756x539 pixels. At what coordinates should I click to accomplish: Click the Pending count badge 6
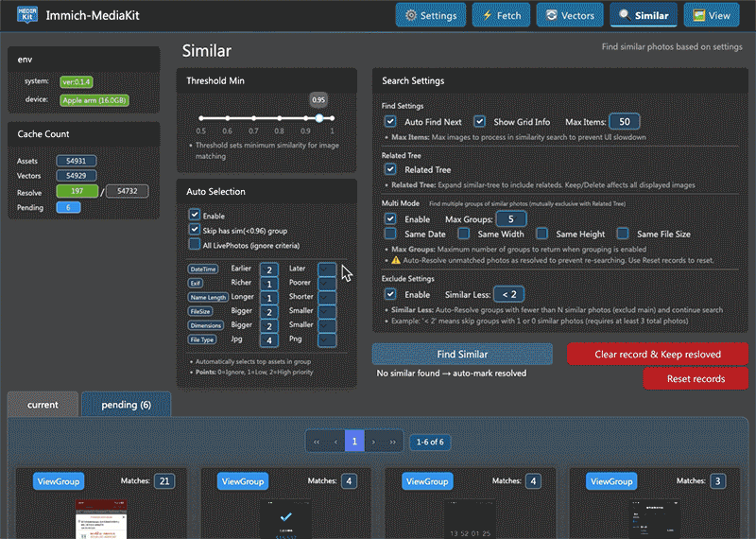pyautogui.click(x=68, y=207)
